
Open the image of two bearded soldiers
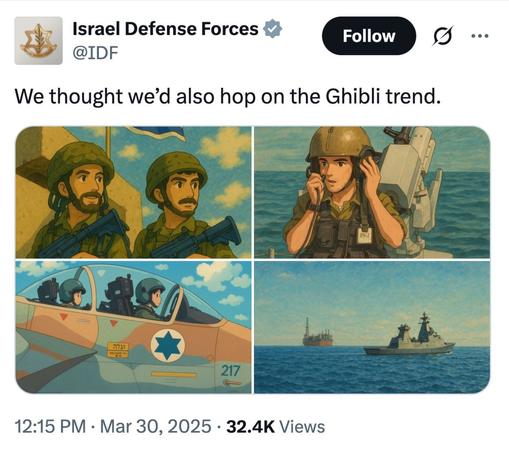(x=133, y=192)
